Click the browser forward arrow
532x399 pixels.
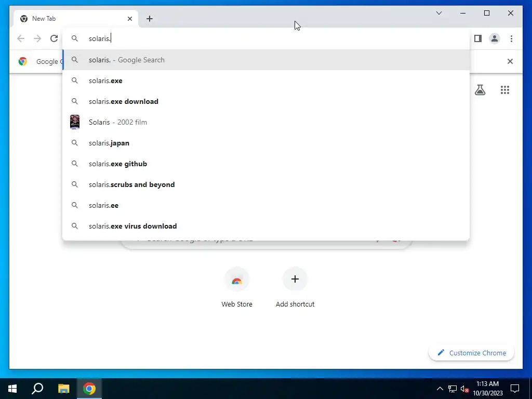(x=37, y=38)
